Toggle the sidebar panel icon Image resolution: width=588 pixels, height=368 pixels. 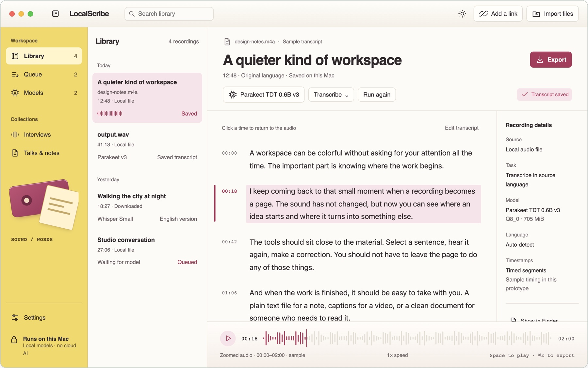click(x=55, y=14)
